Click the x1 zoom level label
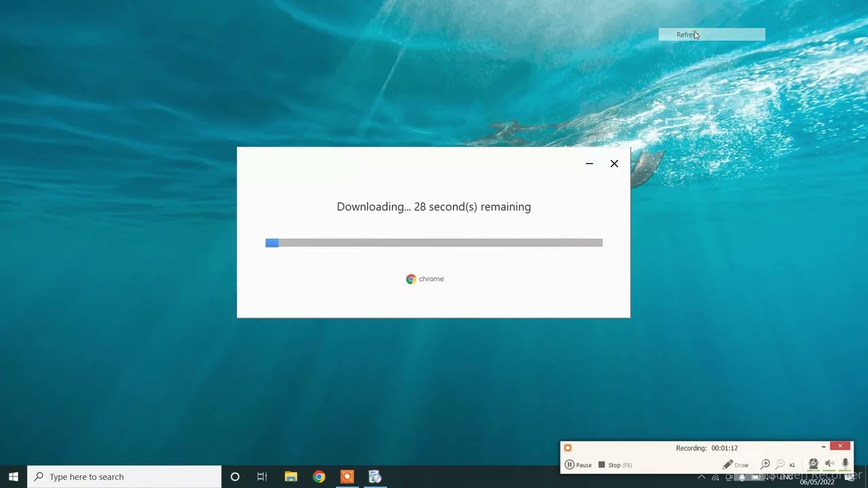Image resolution: width=868 pixels, height=488 pixels. click(x=792, y=465)
